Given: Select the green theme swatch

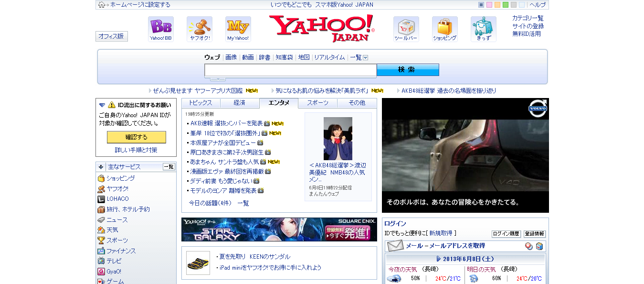Looking at the screenshot, I should [x=506, y=5].
